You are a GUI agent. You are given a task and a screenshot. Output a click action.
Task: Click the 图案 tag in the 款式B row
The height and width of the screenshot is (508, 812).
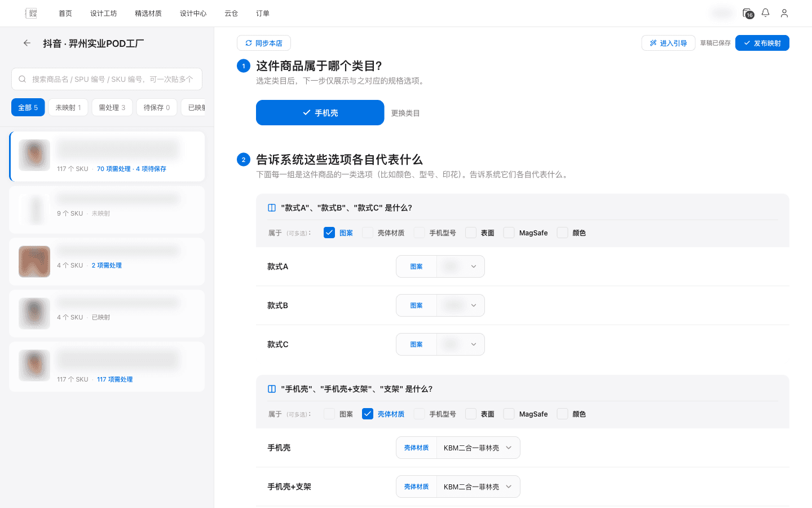point(416,305)
